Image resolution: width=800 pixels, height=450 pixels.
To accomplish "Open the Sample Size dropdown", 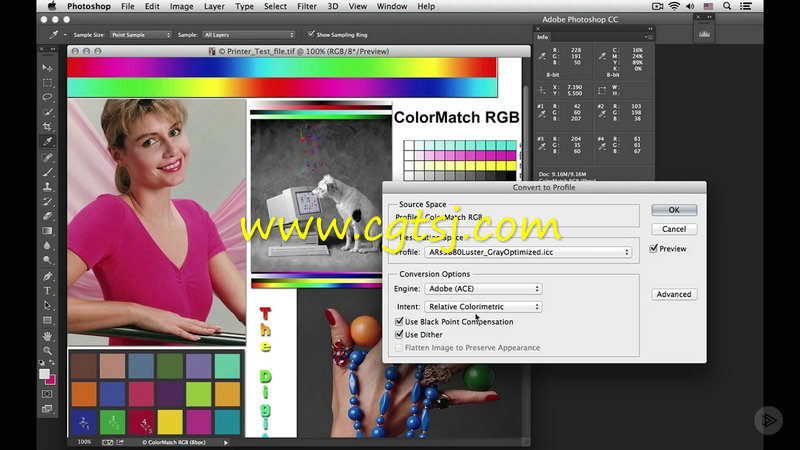I will click(140, 35).
